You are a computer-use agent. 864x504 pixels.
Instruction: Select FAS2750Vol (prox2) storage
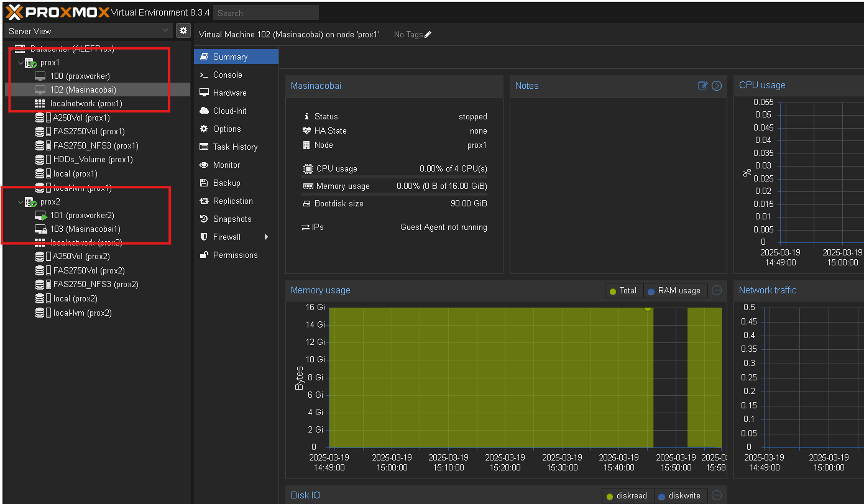pos(89,271)
